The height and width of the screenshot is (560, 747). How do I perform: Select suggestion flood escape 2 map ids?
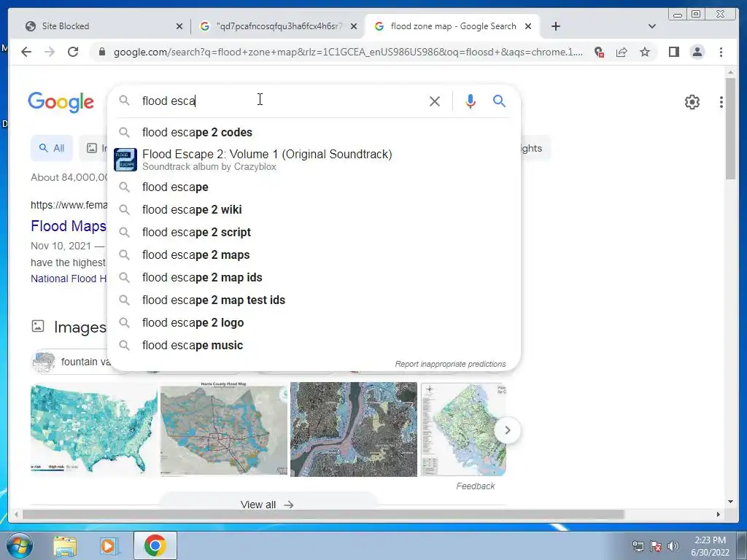pyautogui.click(x=314, y=278)
